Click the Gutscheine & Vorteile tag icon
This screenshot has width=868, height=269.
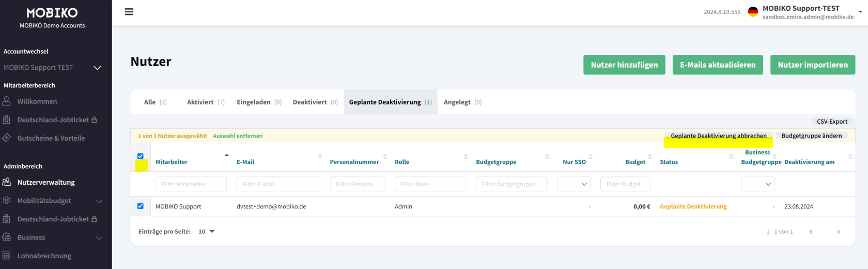(7, 138)
